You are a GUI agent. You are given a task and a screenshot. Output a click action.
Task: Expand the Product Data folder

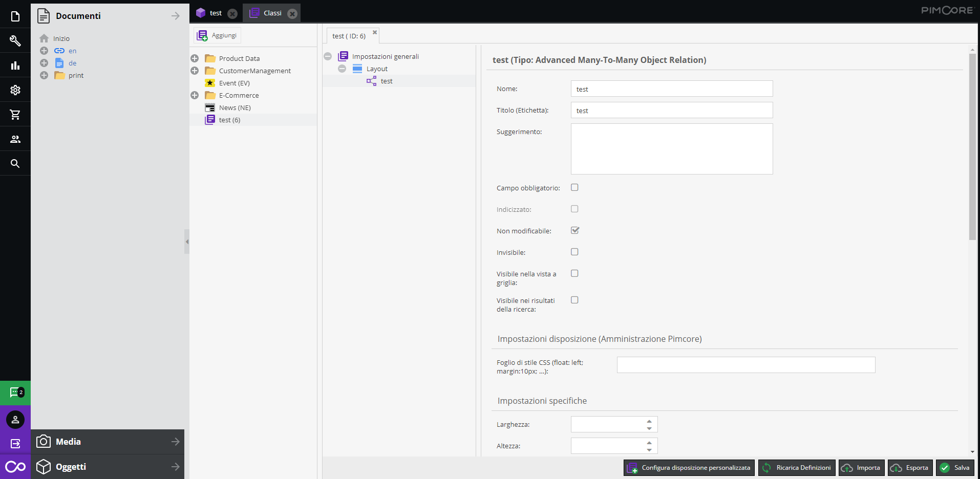(x=195, y=58)
